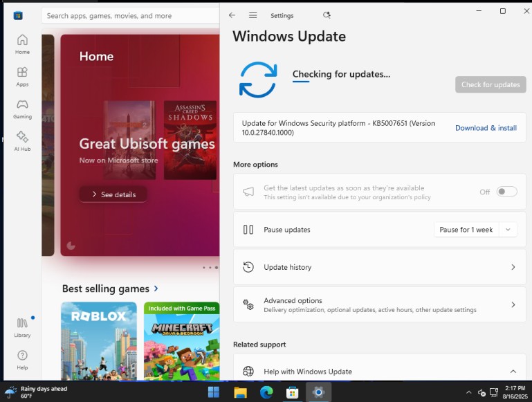Click the Settings title text

(x=282, y=16)
